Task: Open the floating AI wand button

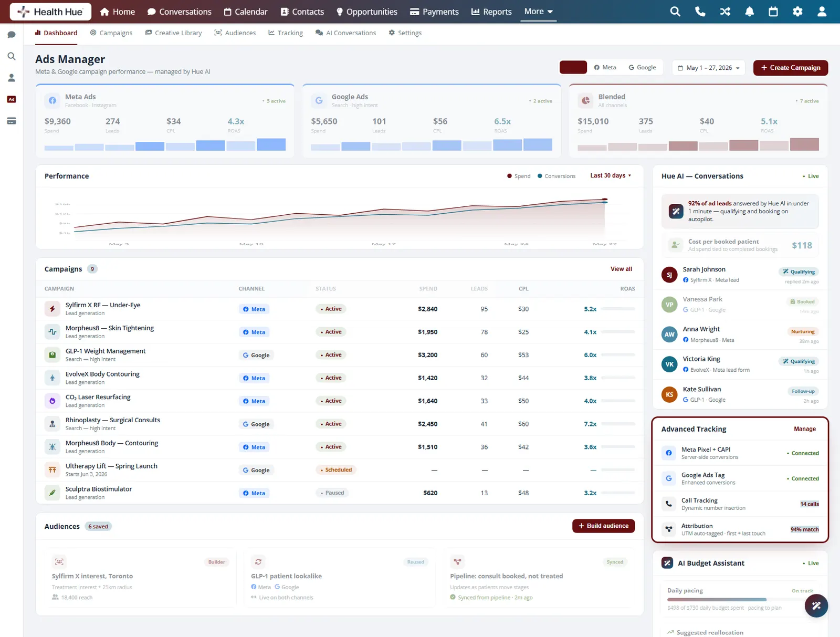Action: click(x=816, y=605)
